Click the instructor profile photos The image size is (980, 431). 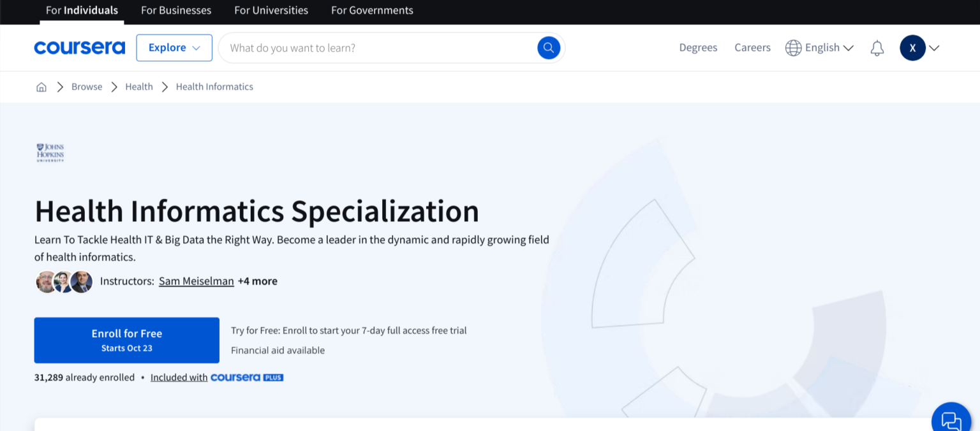[64, 281]
